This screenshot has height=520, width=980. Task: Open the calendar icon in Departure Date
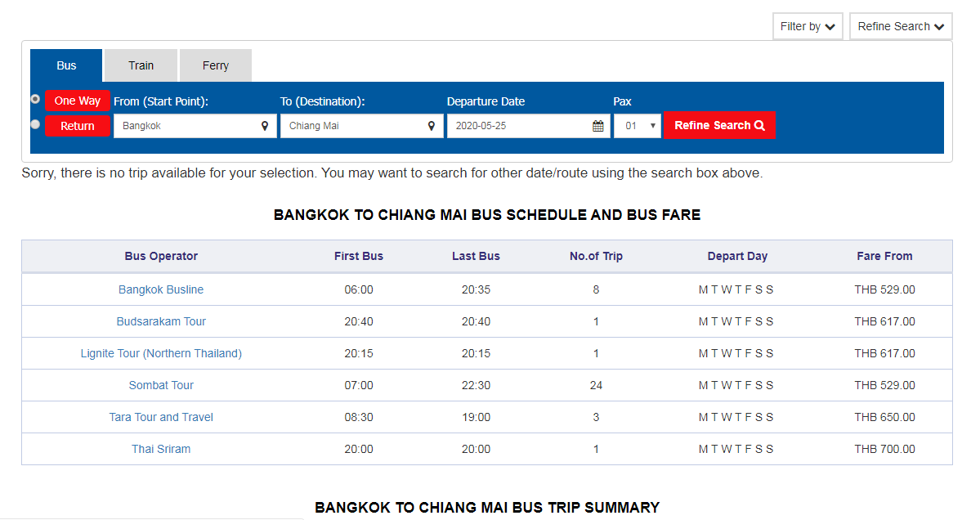click(x=598, y=126)
